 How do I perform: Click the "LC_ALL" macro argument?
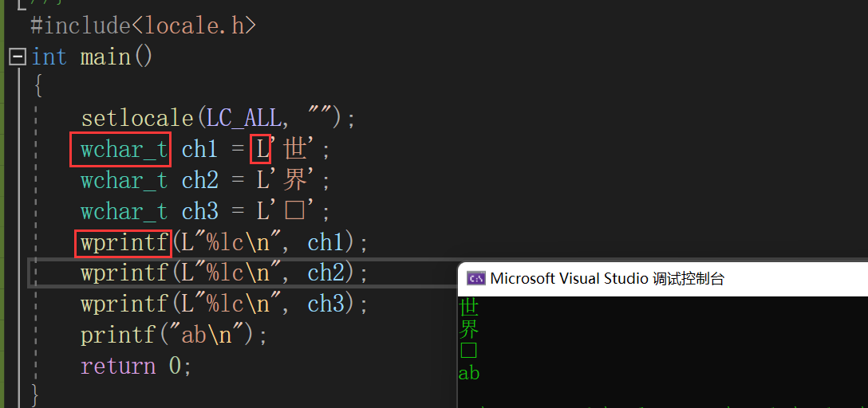[243, 118]
